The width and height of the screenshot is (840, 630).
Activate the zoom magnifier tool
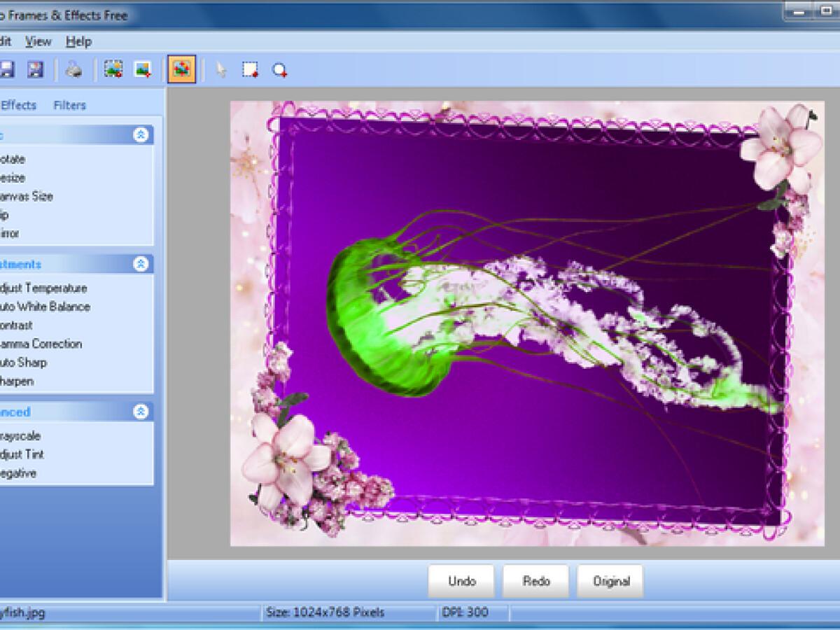280,70
